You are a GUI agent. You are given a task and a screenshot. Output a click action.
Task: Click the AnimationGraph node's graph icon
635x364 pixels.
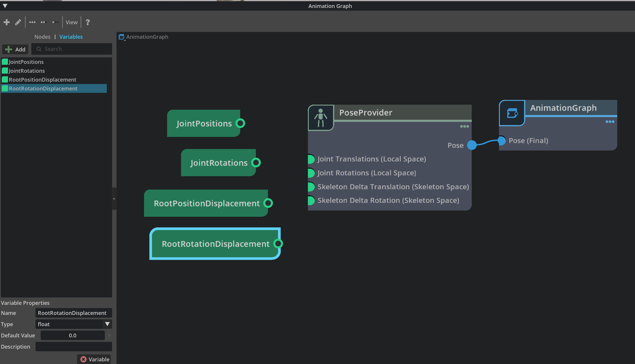[512, 113]
